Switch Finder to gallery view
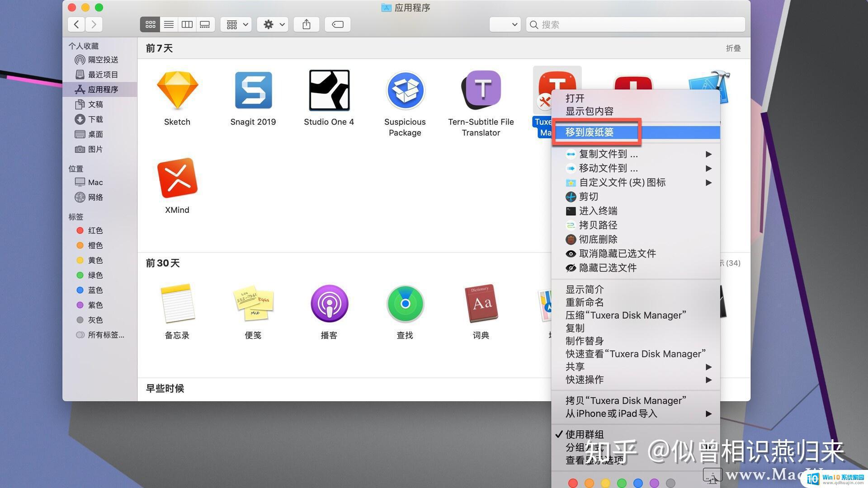Image resolution: width=868 pixels, height=488 pixels. coord(205,24)
